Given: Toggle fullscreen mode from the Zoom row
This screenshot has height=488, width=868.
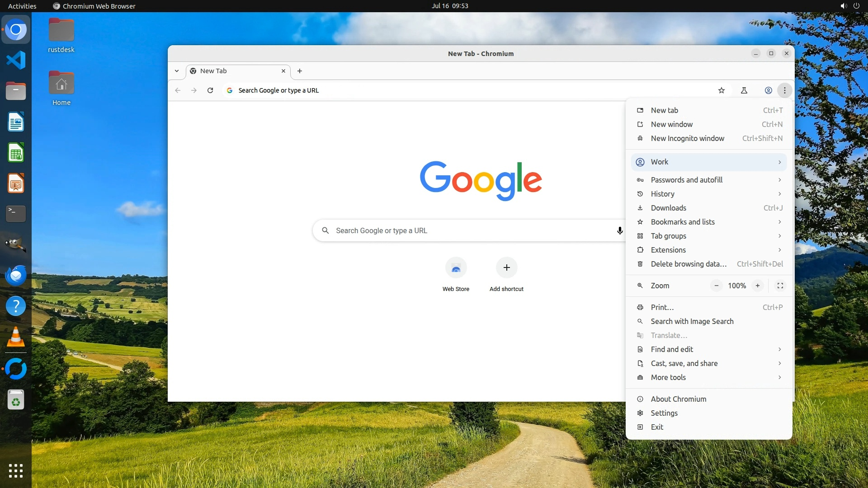Looking at the screenshot, I should [x=780, y=286].
